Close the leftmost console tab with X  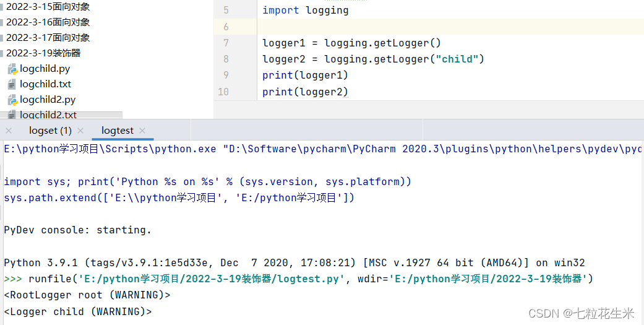pos(9,131)
